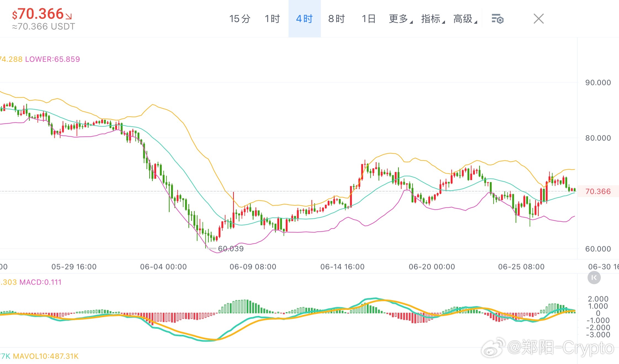Choose the 8时 interval
This screenshot has height=364, width=619.
(x=337, y=19)
